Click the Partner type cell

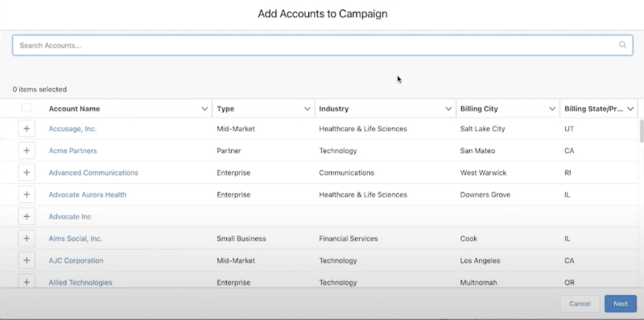tap(229, 151)
